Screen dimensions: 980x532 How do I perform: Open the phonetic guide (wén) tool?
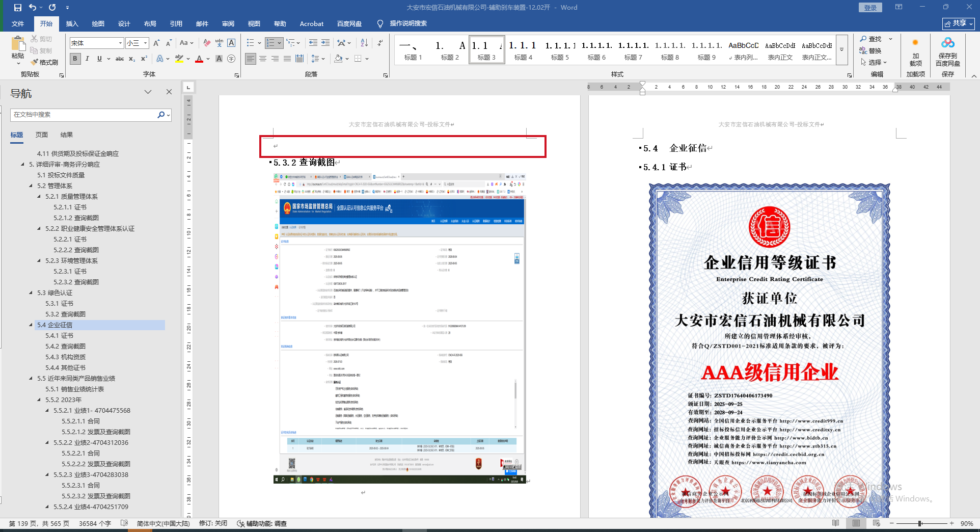[x=219, y=43]
